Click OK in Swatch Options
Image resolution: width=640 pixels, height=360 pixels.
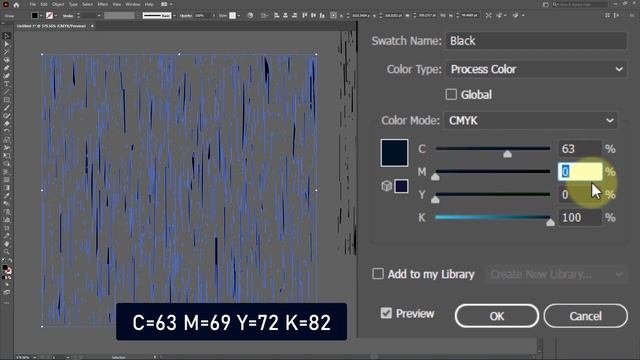pyautogui.click(x=497, y=316)
